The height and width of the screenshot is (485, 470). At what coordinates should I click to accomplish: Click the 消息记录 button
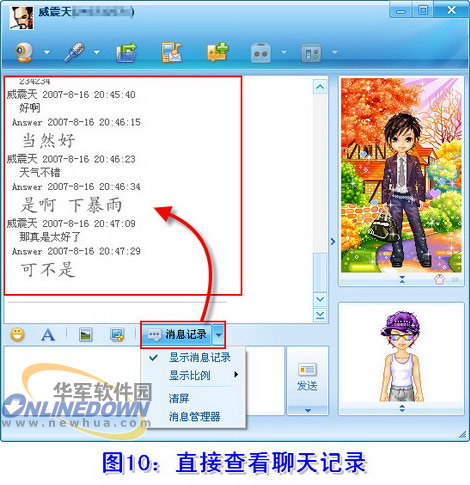point(178,334)
